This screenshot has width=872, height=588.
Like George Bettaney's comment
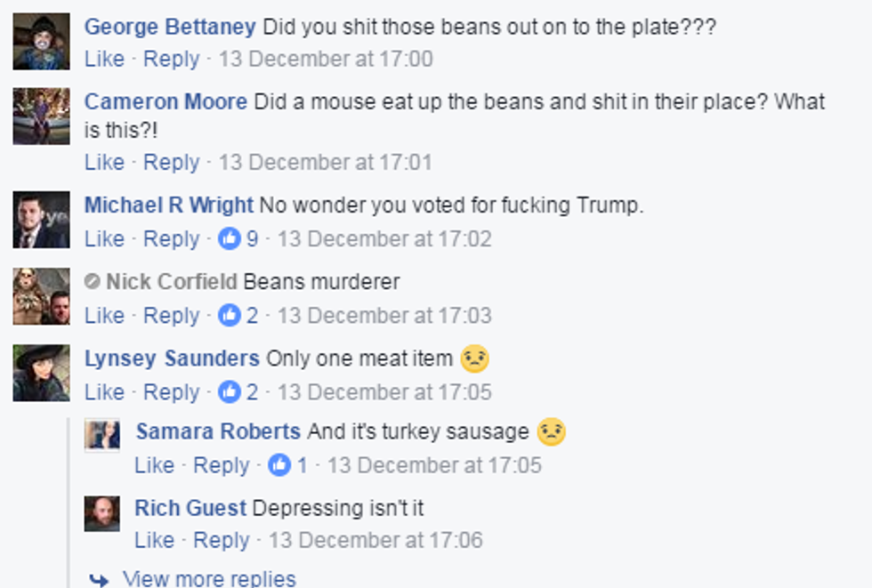(104, 60)
